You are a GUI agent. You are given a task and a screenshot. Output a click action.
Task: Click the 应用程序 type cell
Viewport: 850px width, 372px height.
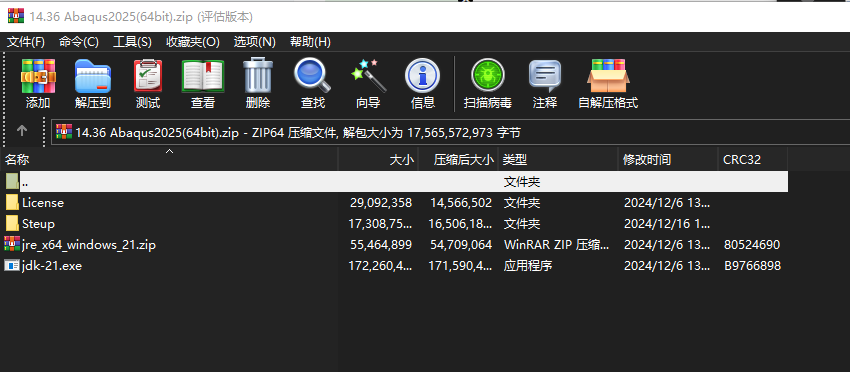click(x=529, y=266)
